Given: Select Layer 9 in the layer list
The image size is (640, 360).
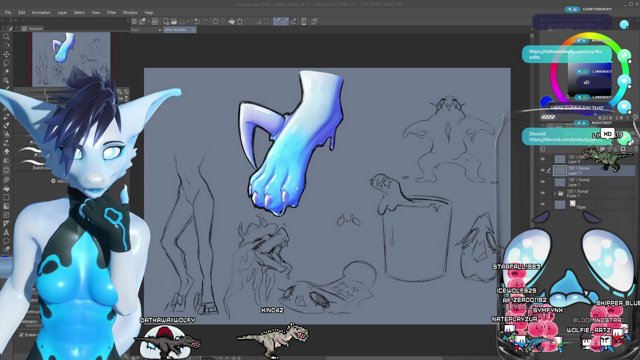Looking at the screenshot, I should point(587,159).
